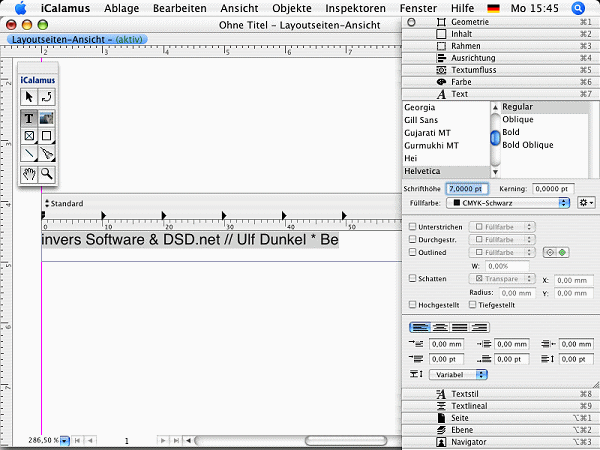The width and height of the screenshot is (600, 450).
Task: Set text alignment to justified
Action: (x=460, y=327)
